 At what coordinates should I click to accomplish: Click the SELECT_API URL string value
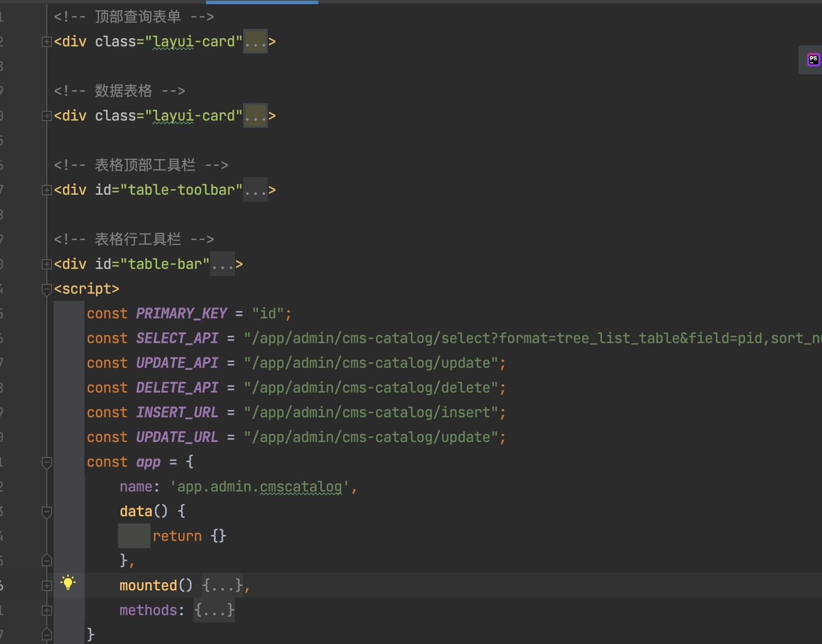tap(533, 338)
